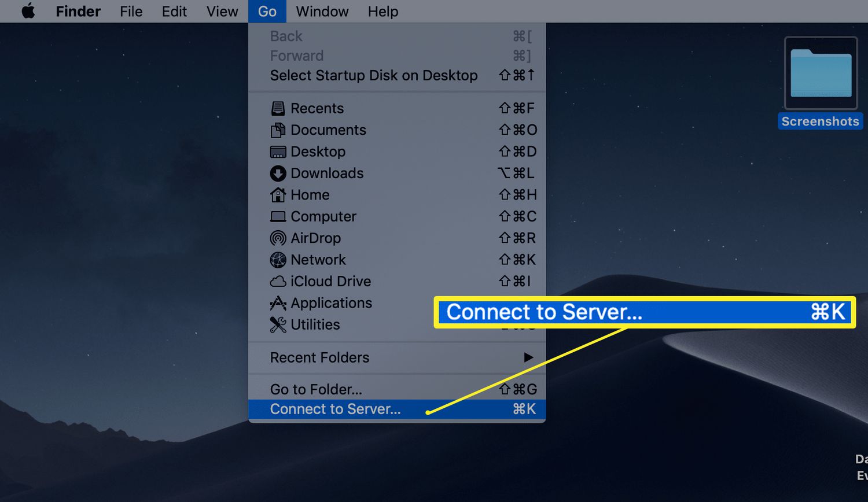Open the Help menu
The width and height of the screenshot is (868, 502).
coord(383,12)
